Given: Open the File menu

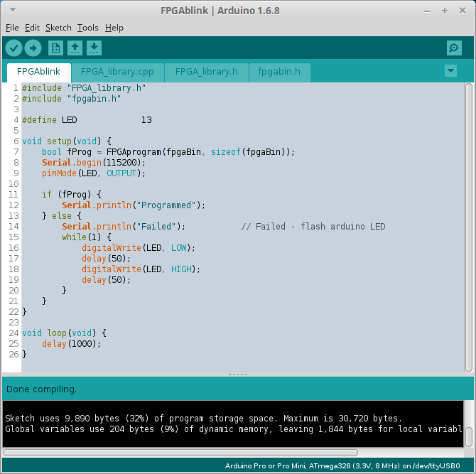Looking at the screenshot, I should coord(12,28).
